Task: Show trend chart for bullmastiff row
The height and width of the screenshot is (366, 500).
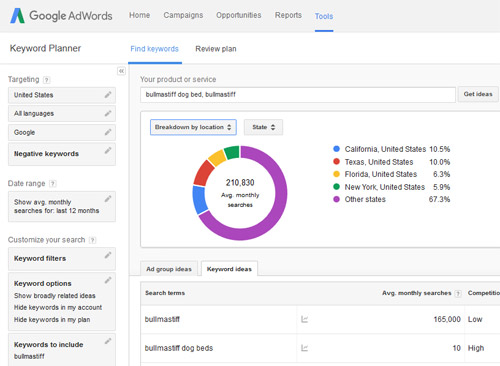Action: 304,319
